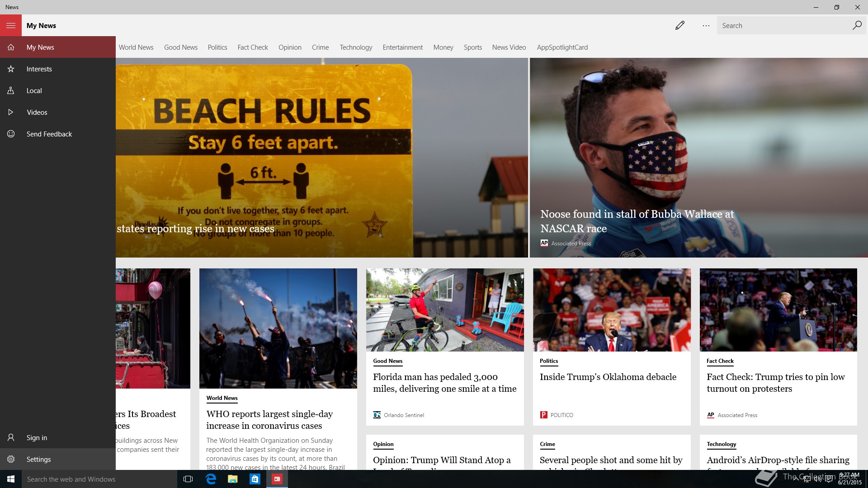Image resolution: width=868 pixels, height=488 pixels.
Task: Click the cyclist photo thumbnail
Action: (445, 310)
